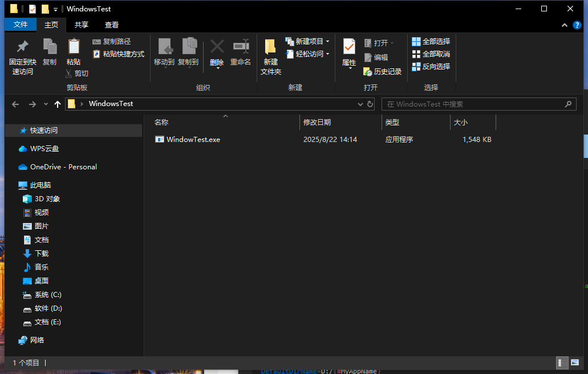The height and width of the screenshot is (374, 588).
Task: Switch to large icons view in status bar
Action: pyautogui.click(x=575, y=363)
